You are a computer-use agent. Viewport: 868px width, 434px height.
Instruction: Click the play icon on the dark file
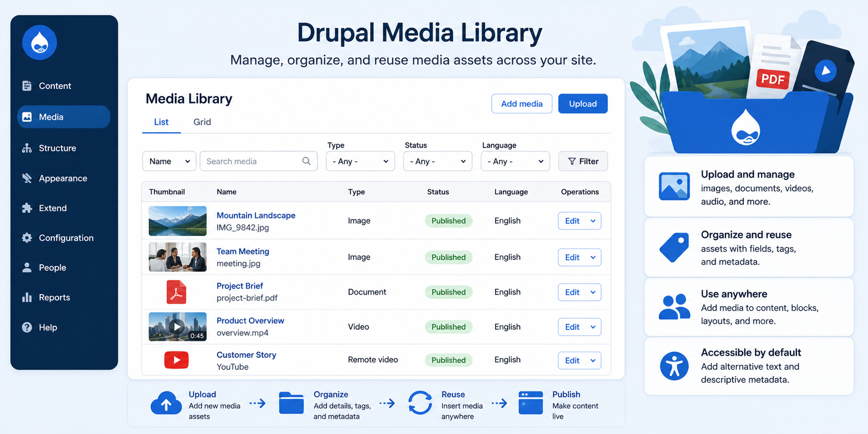[826, 70]
